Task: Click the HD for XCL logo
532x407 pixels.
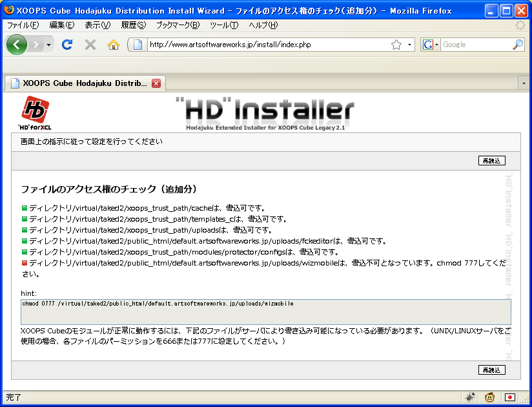Action: tap(36, 112)
